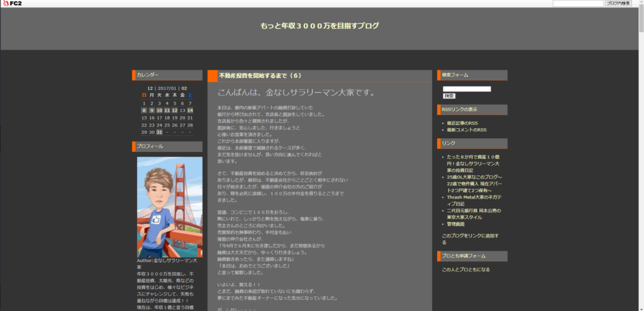Image resolution: width=644 pixels, height=311 pixels.
Task: Click Sunday header 日 in calendar
Action: tap(144, 95)
